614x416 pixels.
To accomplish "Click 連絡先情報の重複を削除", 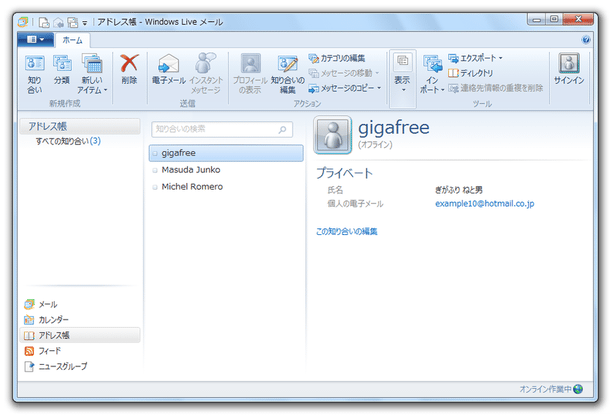I will [496, 89].
